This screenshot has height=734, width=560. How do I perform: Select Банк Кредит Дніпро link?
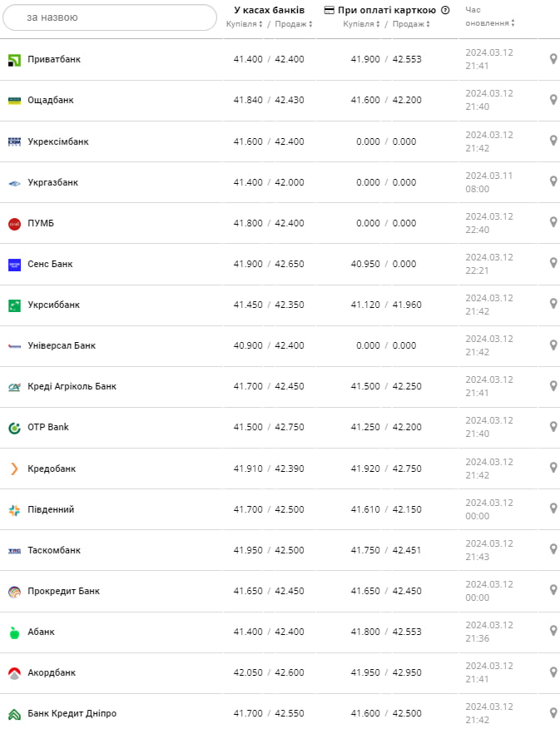(x=72, y=713)
